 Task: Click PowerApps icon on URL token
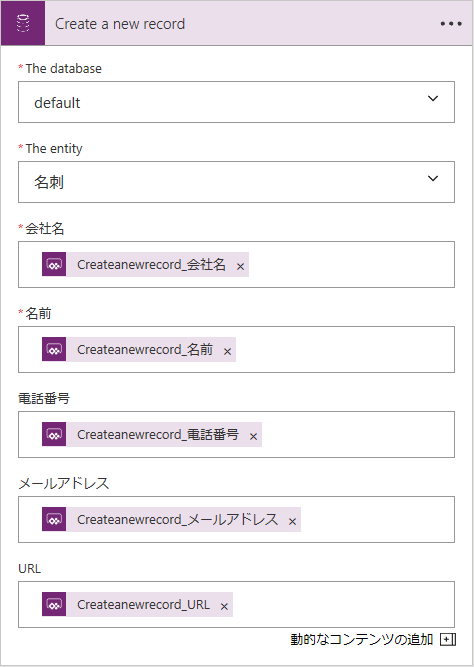point(54,604)
